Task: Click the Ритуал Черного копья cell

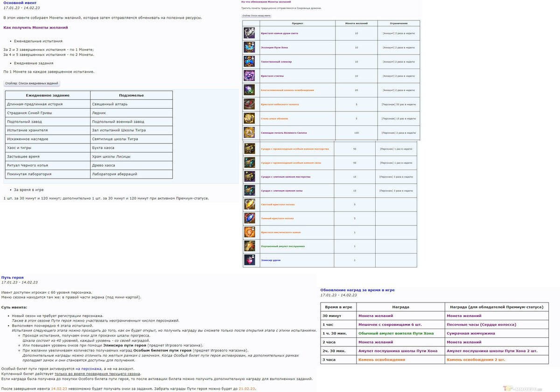Action: tap(48, 165)
